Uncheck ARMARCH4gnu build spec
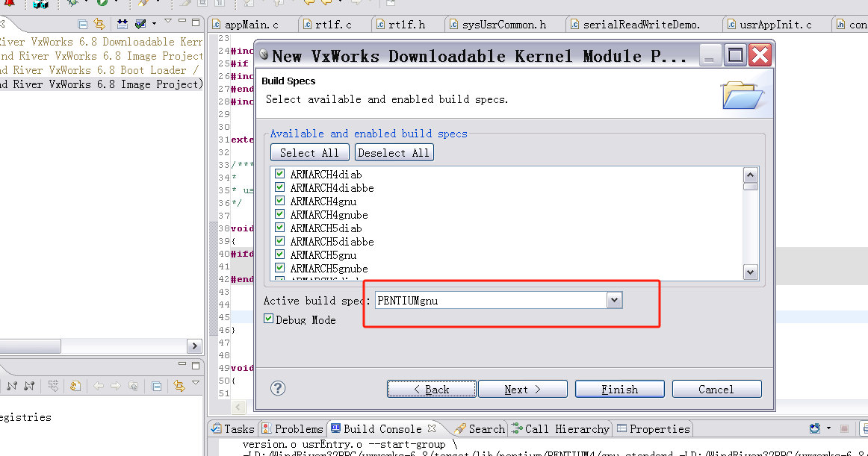This screenshot has width=868, height=456. 280,200
